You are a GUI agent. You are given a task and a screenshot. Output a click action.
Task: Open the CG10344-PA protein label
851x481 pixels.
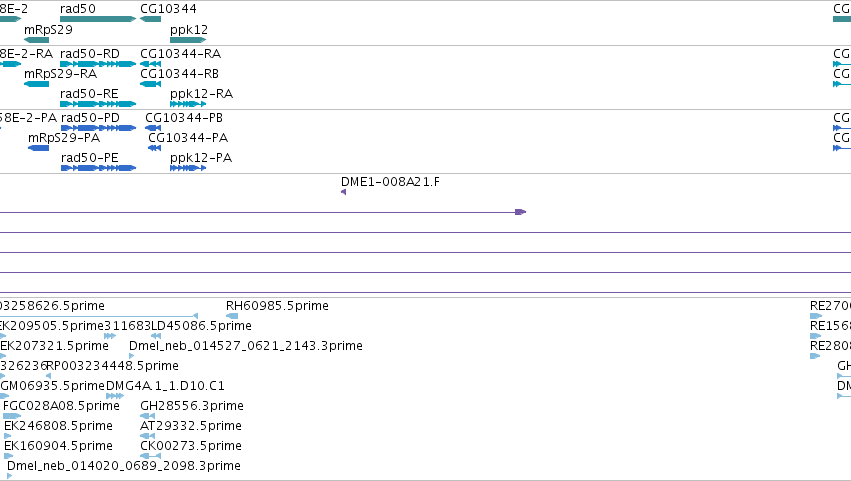click(188, 138)
